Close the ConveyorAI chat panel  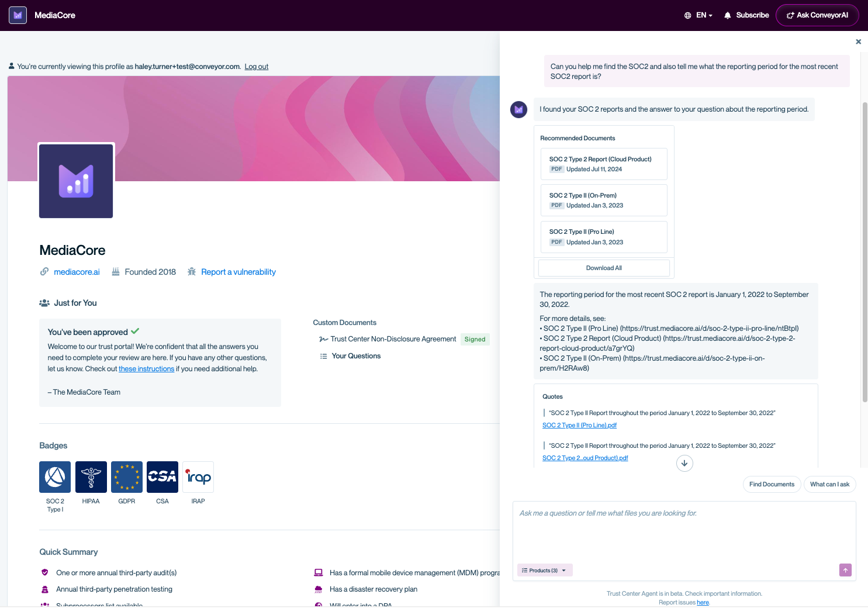pyautogui.click(x=859, y=42)
